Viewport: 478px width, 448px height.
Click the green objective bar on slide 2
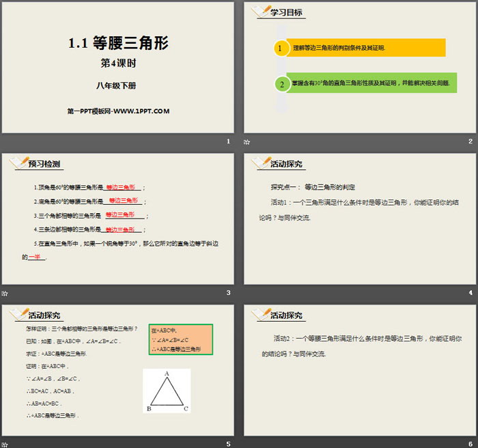371,84
